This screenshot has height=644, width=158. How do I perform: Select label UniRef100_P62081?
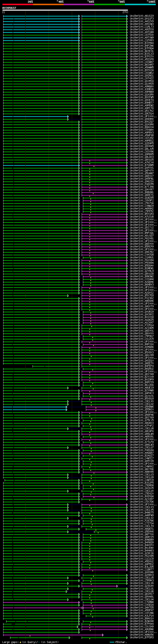pos(142,239)
